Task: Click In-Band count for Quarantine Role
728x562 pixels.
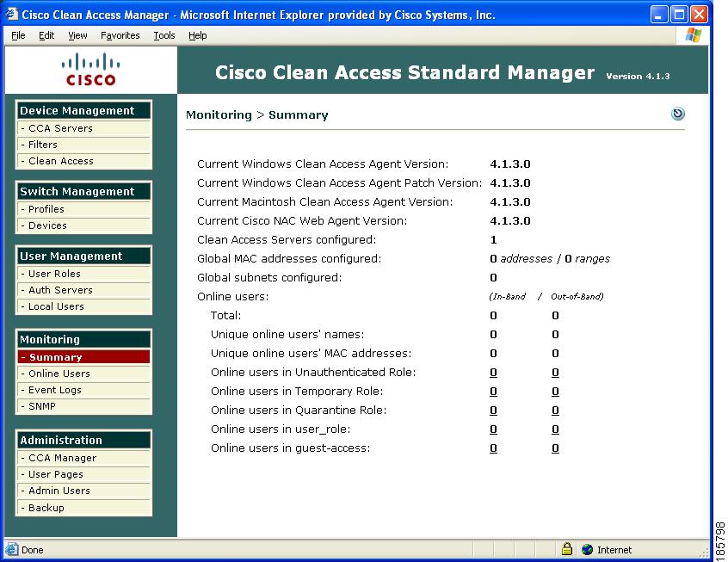Action: point(494,411)
